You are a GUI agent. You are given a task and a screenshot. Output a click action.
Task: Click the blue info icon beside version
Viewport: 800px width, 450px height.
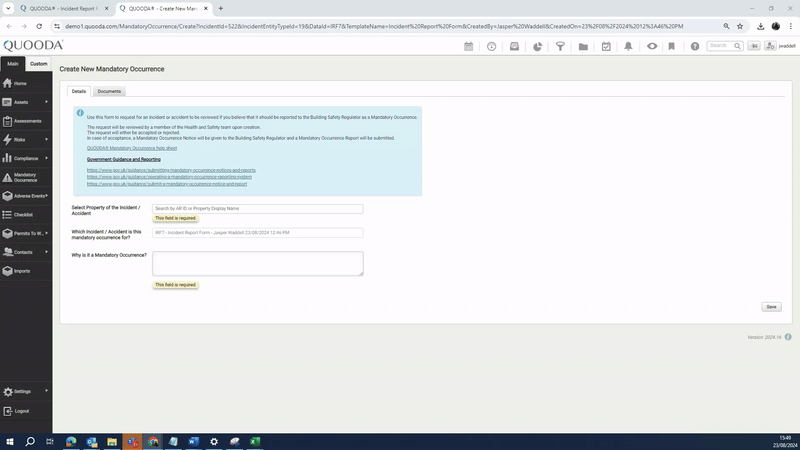coord(788,337)
